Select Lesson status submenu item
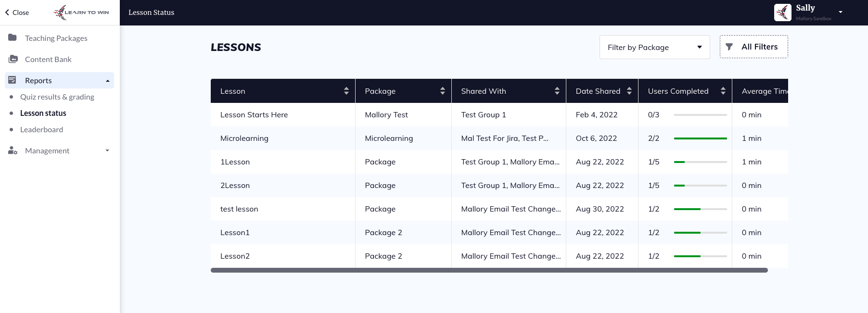This screenshot has width=868, height=313. [43, 113]
